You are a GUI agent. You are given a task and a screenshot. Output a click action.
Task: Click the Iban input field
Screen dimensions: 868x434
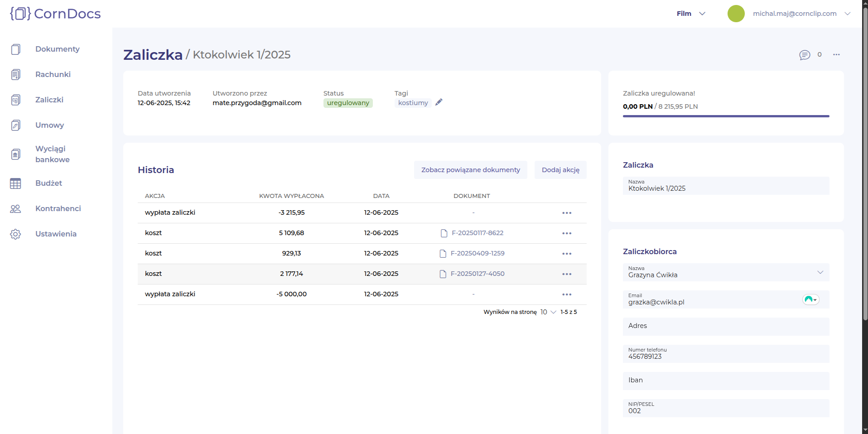click(726, 381)
